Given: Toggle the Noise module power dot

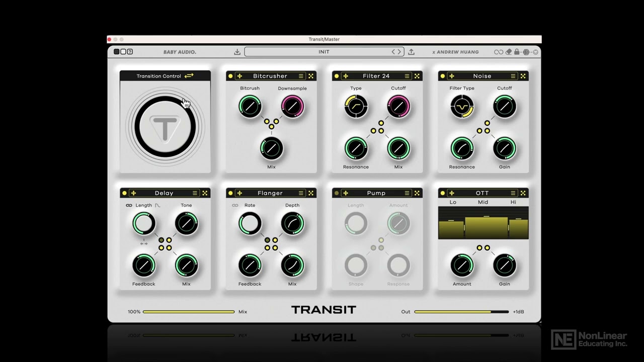Looking at the screenshot, I should click(x=443, y=76).
